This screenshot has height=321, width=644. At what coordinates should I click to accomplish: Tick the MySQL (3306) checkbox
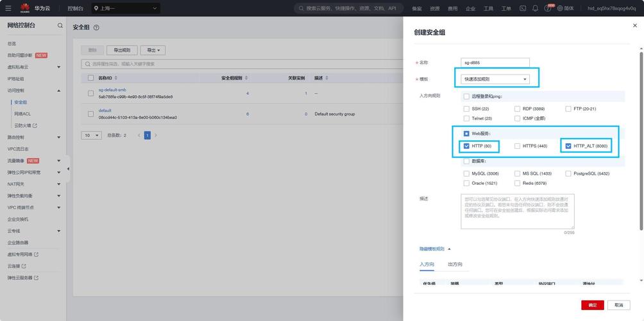(x=466, y=173)
